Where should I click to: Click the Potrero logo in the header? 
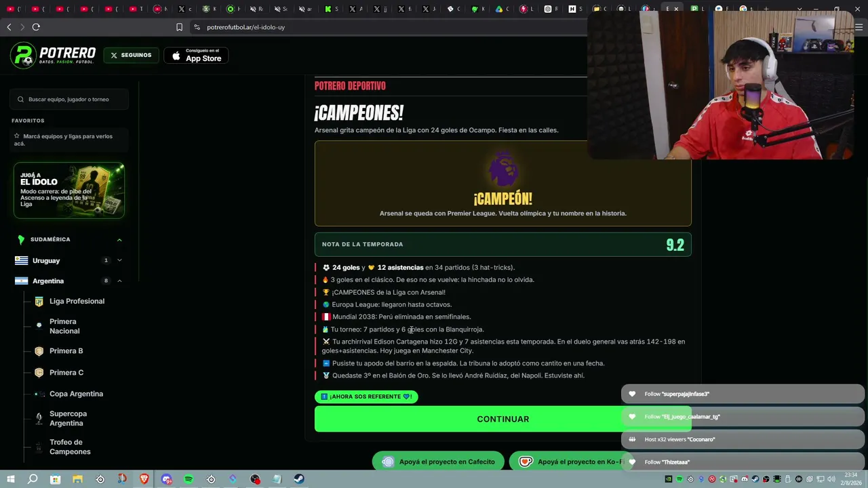tap(53, 56)
